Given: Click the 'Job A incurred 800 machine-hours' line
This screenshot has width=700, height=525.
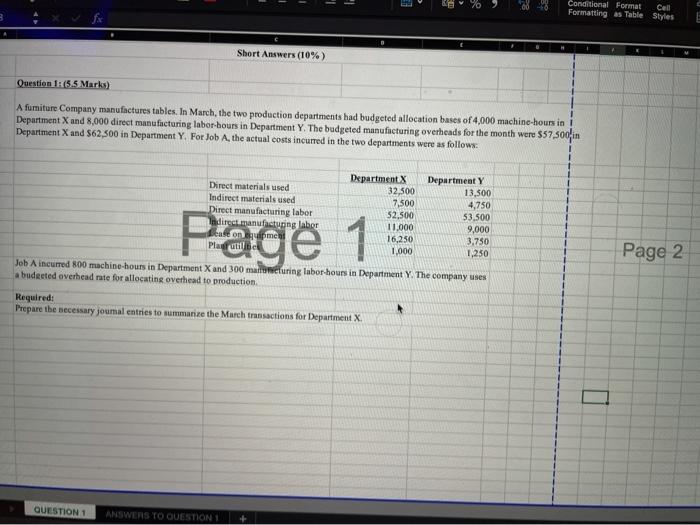Looking at the screenshot, I should pyautogui.click(x=250, y=272).
